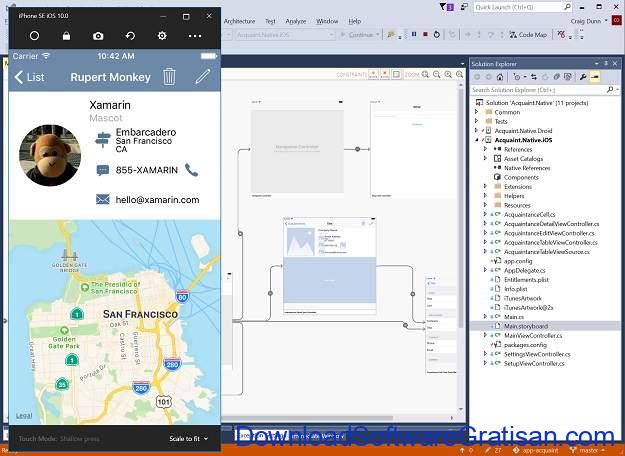
Task: Toggle the frame editing mode square button
Action: click(396, 75)
